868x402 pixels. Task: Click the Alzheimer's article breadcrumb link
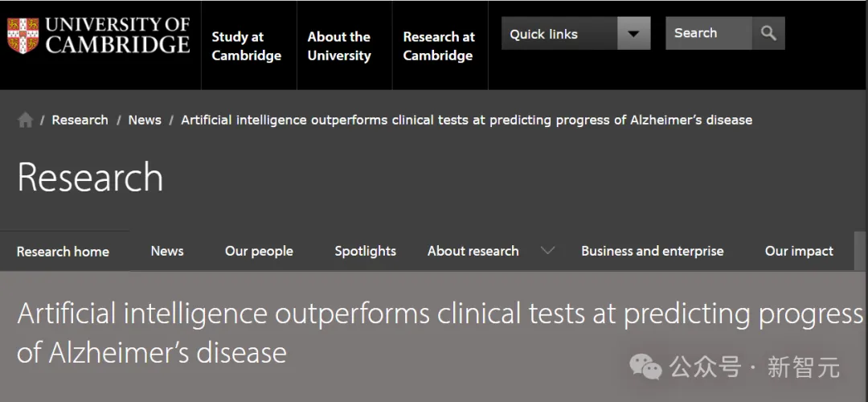(467, 120)
